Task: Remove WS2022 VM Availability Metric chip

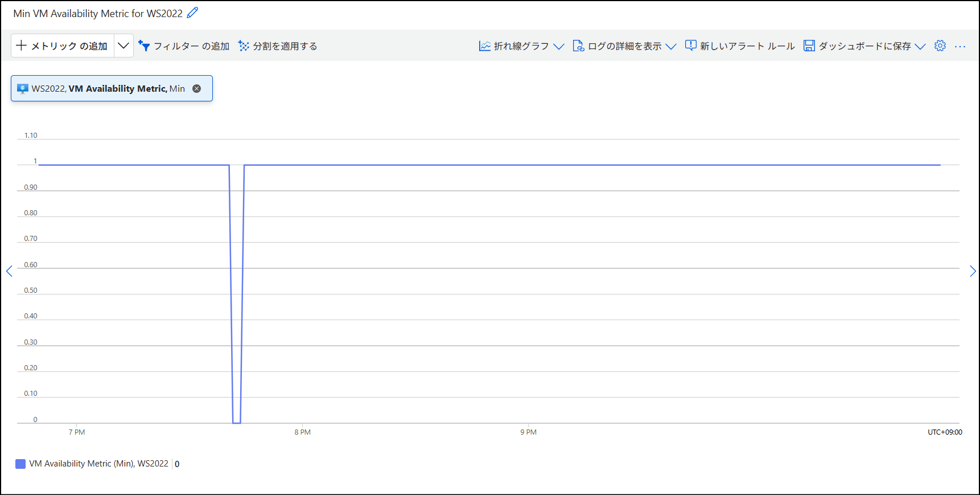Action: point(197,88)
